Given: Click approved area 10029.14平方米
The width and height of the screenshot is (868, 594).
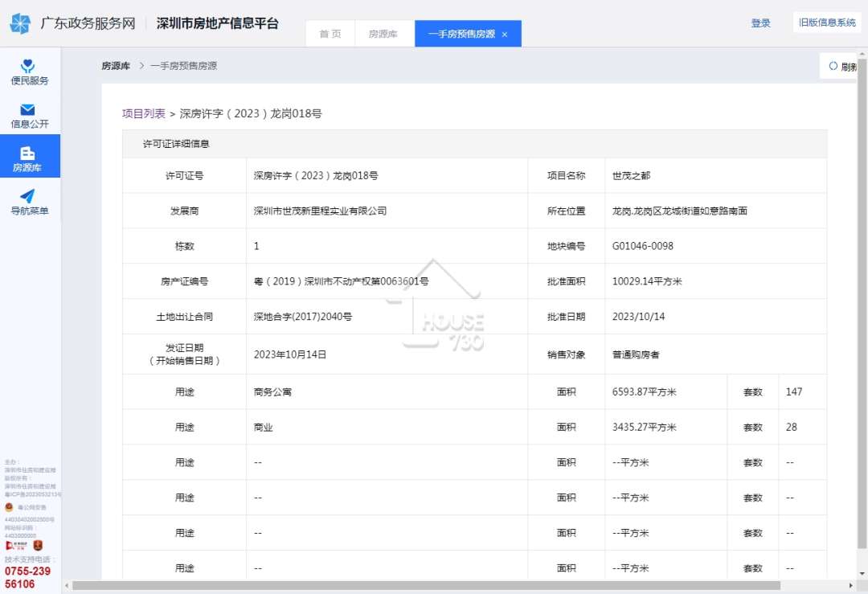Looking at the screenshot, I should pos(647,281).
